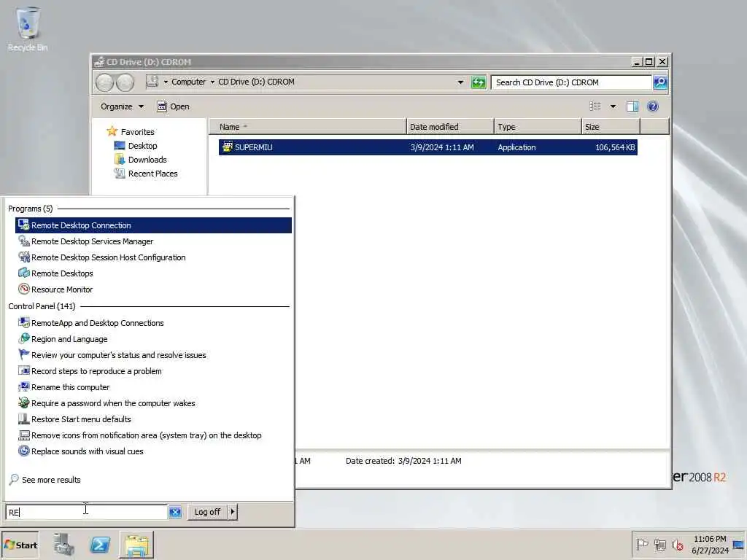Expand the shutdown options arrow beside Log off
This screenshot has height=560, width=747.
point(233,512)
